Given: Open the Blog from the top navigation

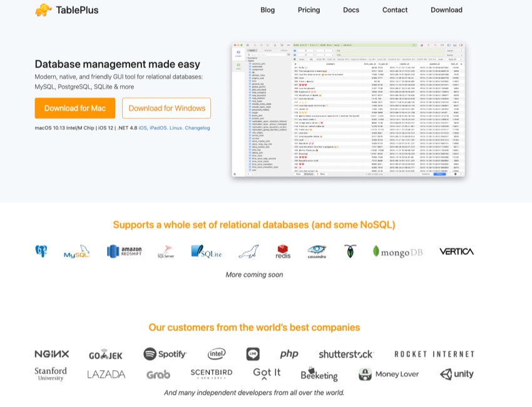Looking at the screenshot, I should click(267, 10).
